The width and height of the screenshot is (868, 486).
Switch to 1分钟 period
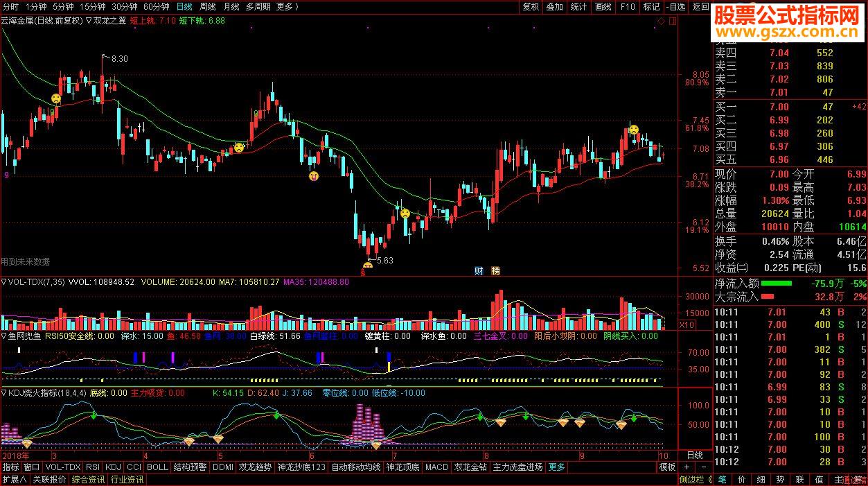(x=36, y=7)
